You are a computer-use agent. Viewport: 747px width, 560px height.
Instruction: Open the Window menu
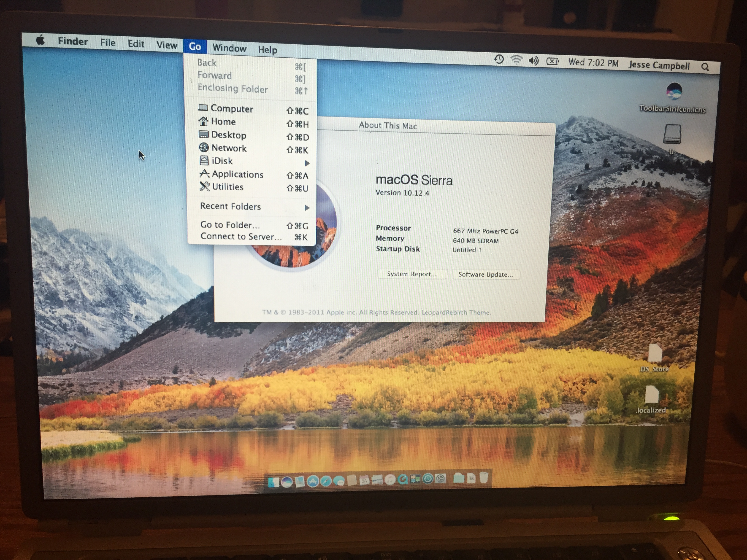[x=229, y=48]
